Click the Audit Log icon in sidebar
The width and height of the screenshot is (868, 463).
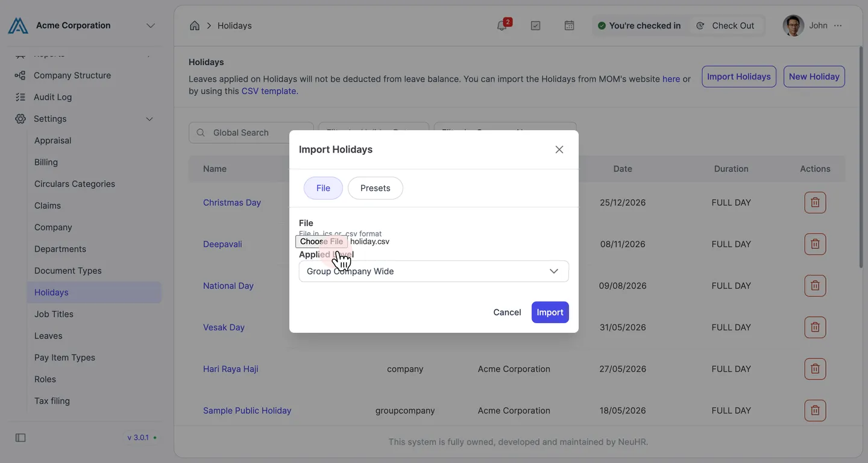pyautogui.click(x=20, y=97)
